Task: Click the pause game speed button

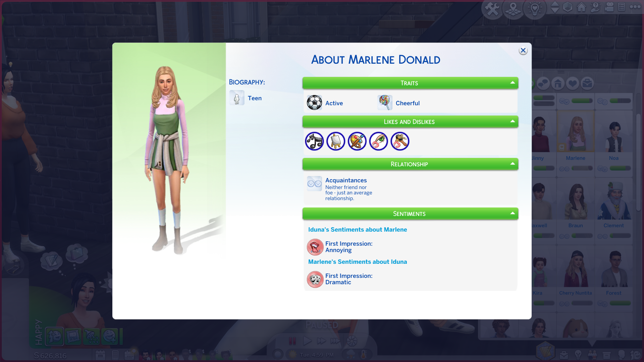Action: coord(292,341)
